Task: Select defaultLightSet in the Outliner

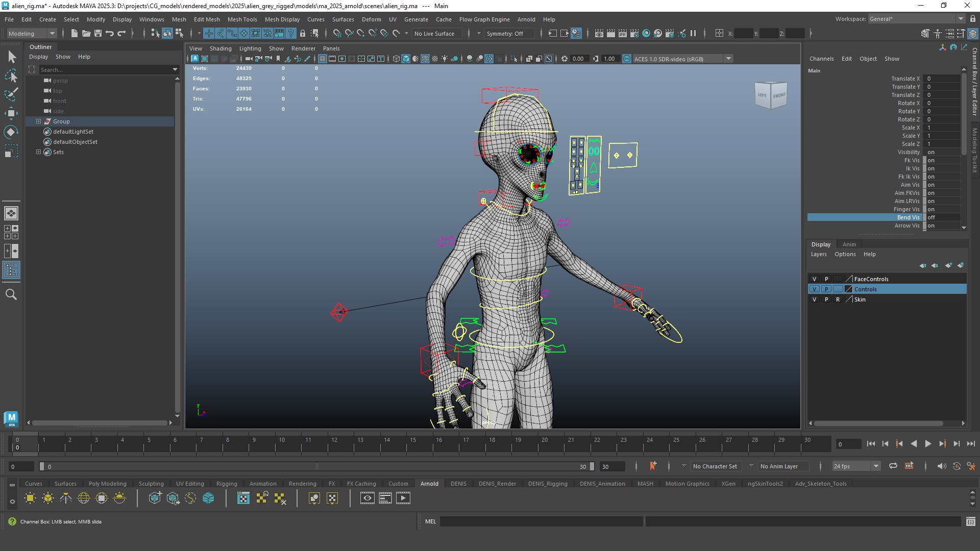Action: tap(73, 132)
